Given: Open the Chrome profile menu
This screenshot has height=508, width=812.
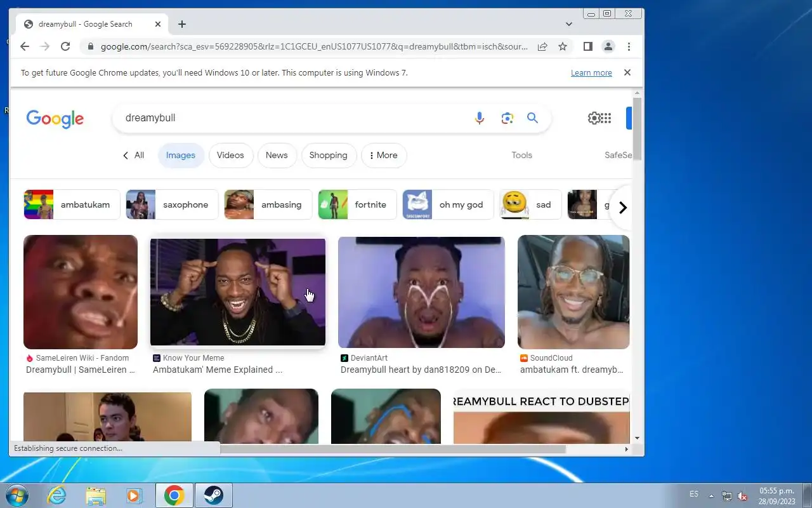Looking at the screenshot, I should [x=608, y=46].
